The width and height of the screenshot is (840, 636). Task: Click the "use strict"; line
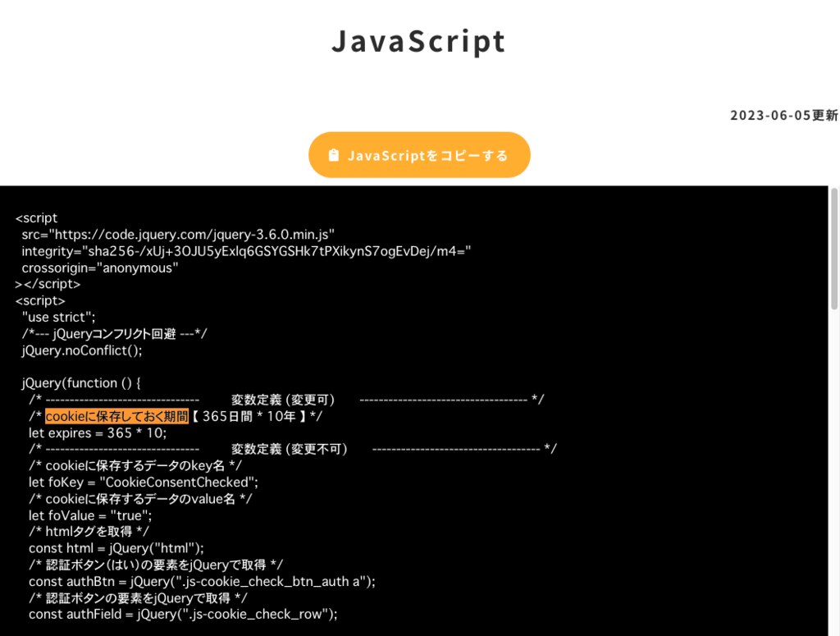coord(59,317)
